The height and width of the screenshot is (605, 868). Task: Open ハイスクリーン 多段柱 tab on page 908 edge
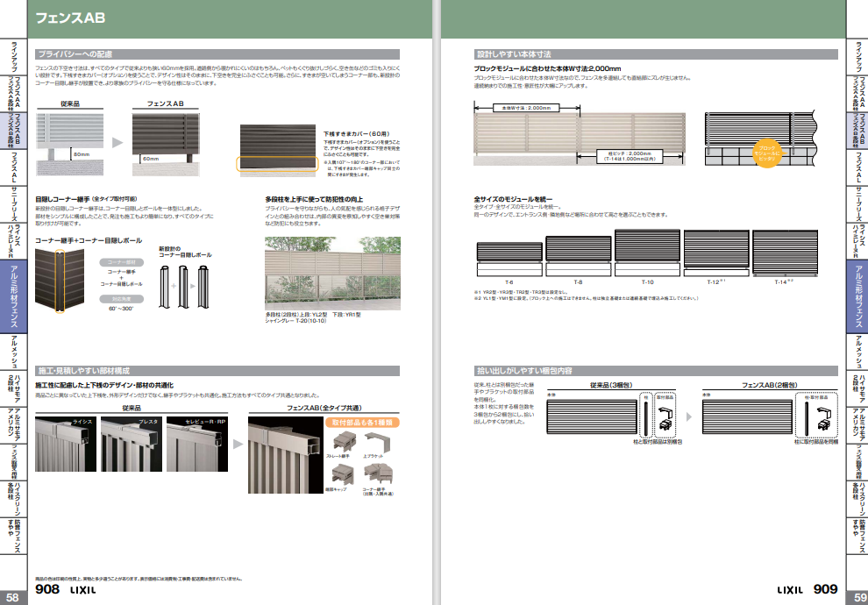pyautogui.click(x=13, y=499)
